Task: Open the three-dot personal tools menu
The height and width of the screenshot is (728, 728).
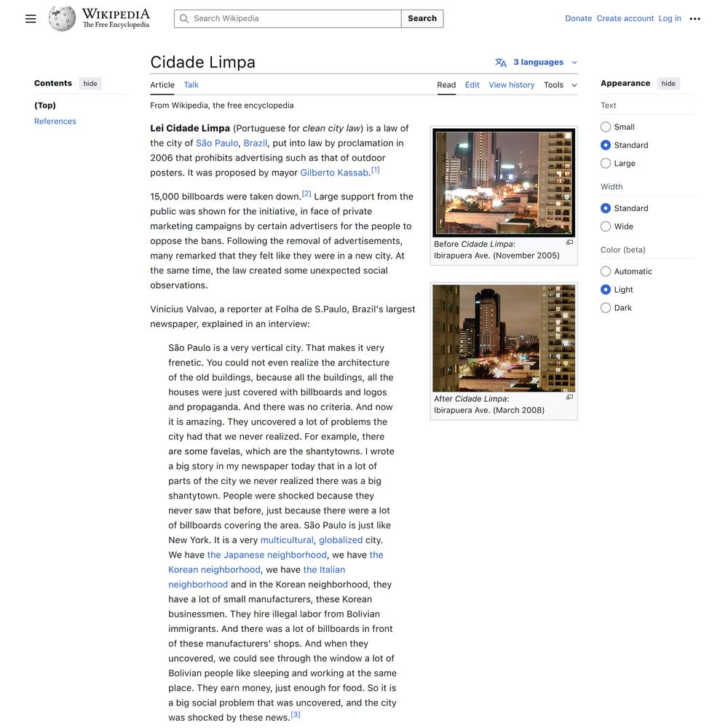Action: pyautogui.click(x=695, y=19)
